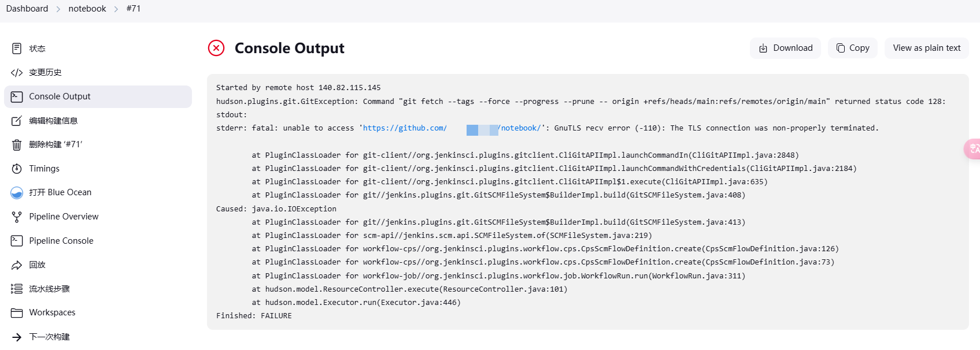
Task: Follow the github.com repository link in stderr
Action: click(x=405, y=128)
